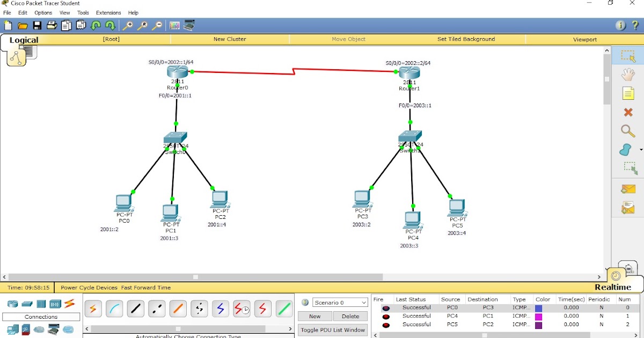Open the Extensions menu

coord(108,12)
